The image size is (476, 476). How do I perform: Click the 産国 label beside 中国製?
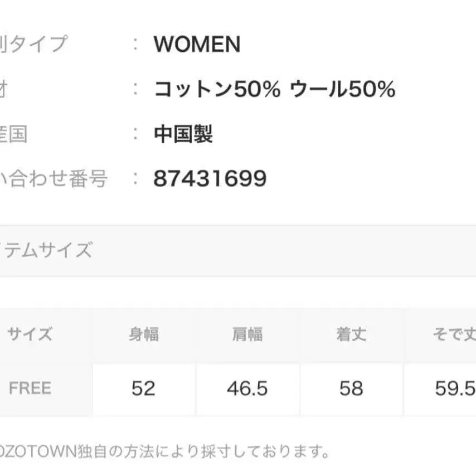[x=13, y=134]
